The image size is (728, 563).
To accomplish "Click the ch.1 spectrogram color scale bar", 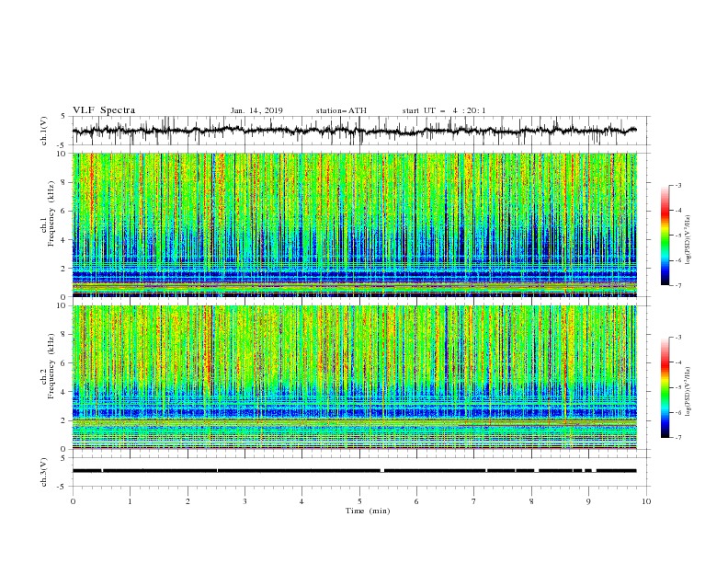I will (665, 235).
